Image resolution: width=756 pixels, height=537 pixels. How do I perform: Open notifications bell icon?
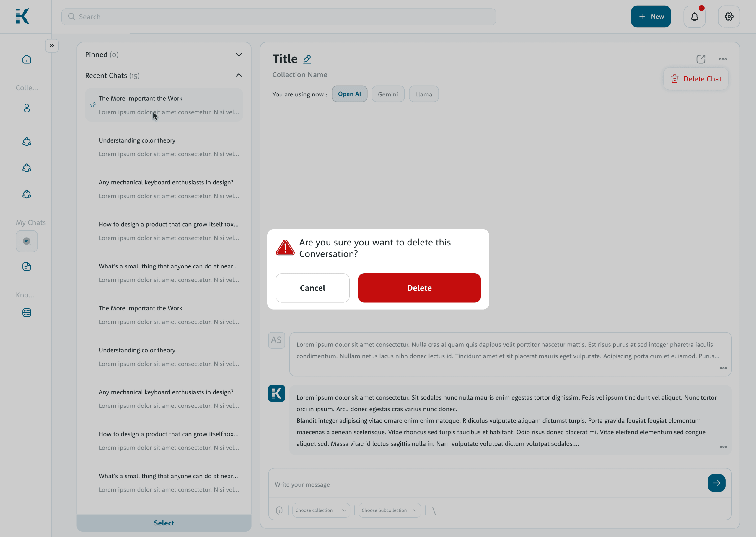coord(695,17)
